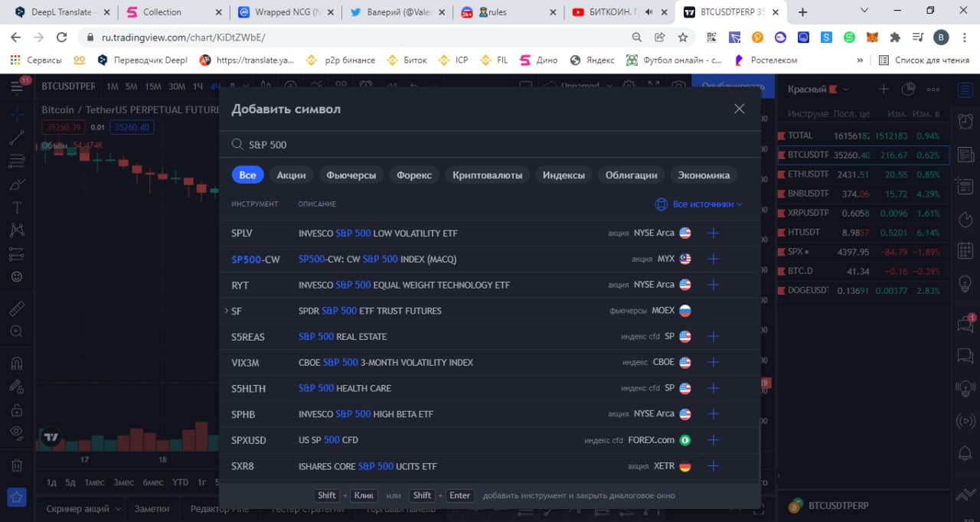Select the Text tool in left toolbar
The image size is (980, 522).
pyautogui.click(x=17, y=207)
